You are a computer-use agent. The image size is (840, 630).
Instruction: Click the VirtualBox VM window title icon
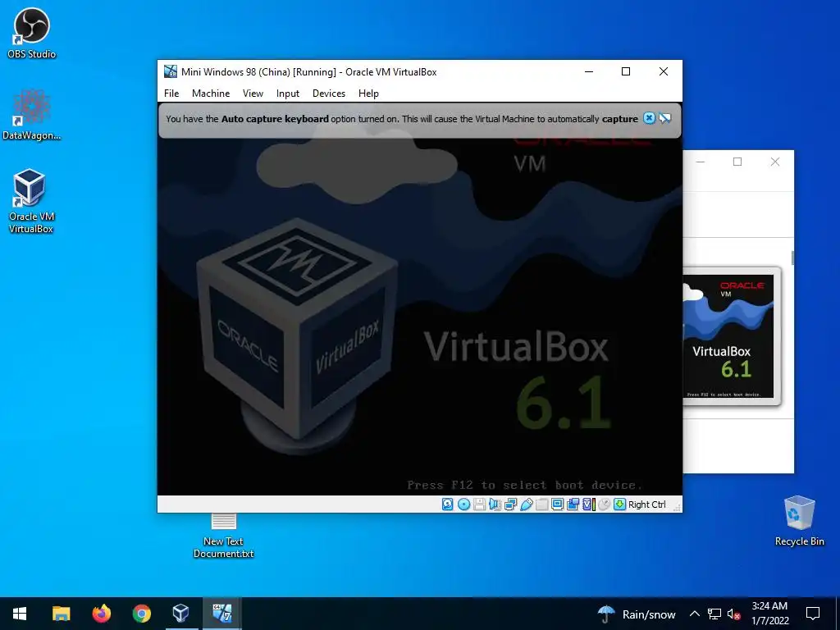171,72
